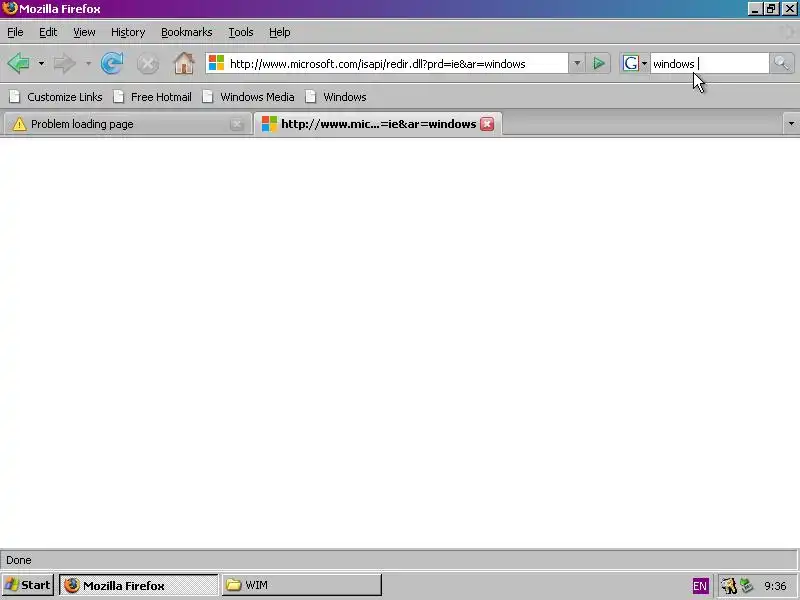
Task: Open the View menu
Action: pos(84,32)
